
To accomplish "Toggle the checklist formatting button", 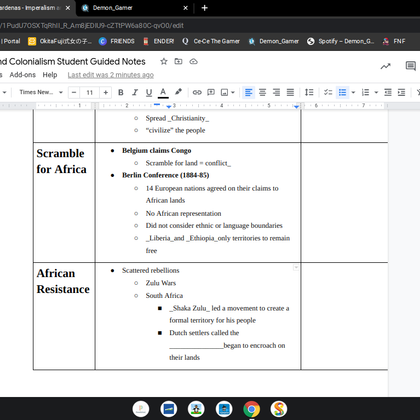I will click(328, 92).
